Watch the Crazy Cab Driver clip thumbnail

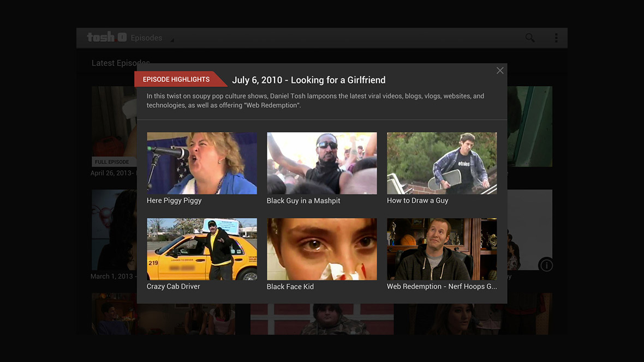pos(201,249)
